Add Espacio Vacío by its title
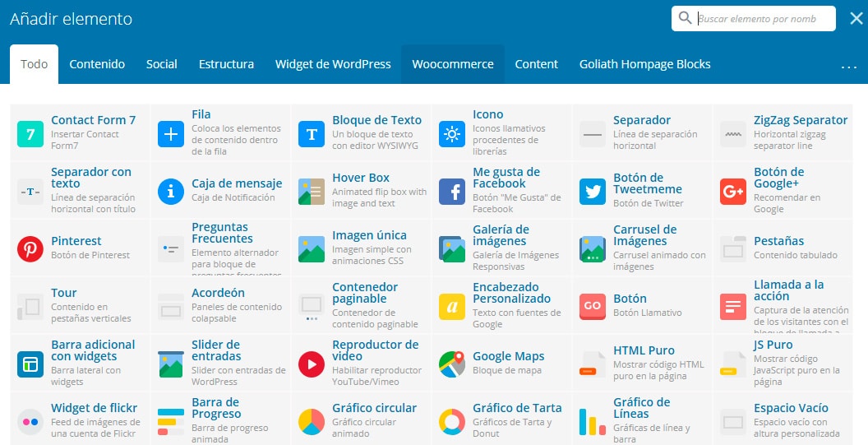Image resolution: width=868 pixels, height=445 pixels. tap(791, 408)
